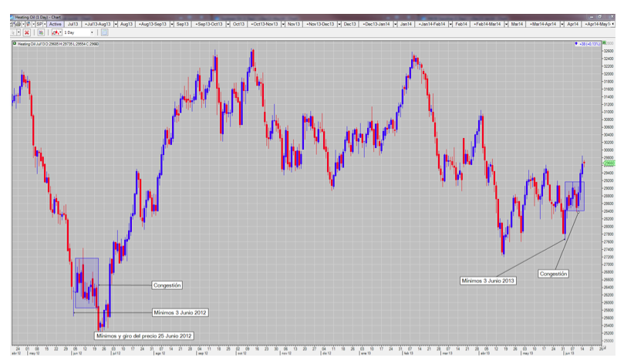The height and width of the screenshot is (364, 624).
Task: Open the dropdown arrow right of the SP button
Action: (x=45, y=24)
